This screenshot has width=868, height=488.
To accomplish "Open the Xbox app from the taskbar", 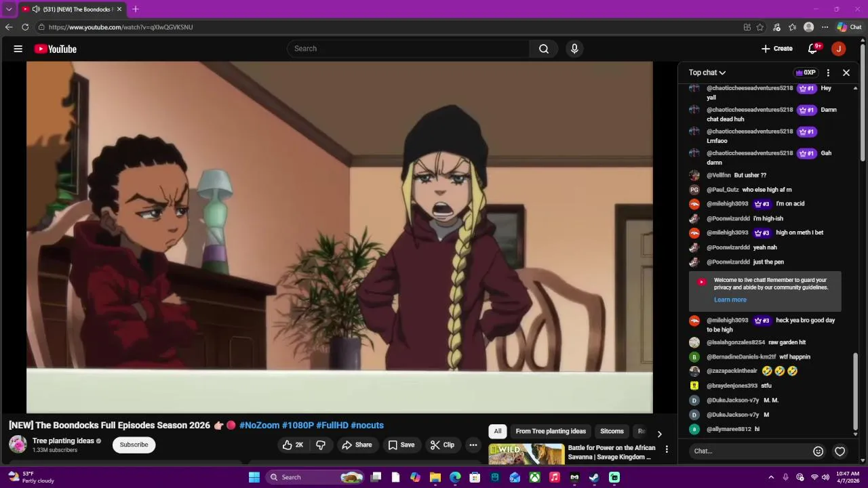I will [535, 478].
